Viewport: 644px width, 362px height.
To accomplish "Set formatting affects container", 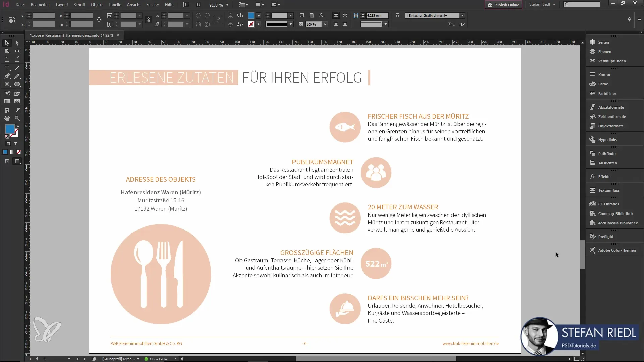I will point(8,144).
